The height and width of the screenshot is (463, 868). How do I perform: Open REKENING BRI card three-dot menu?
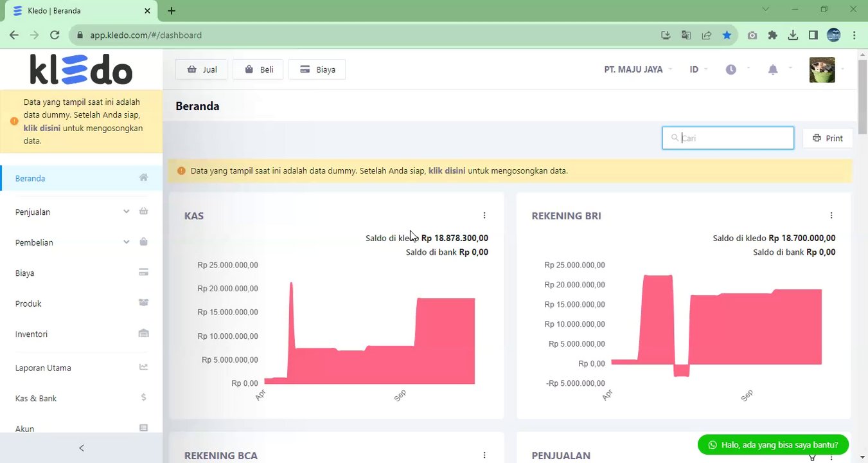point(831,215)
